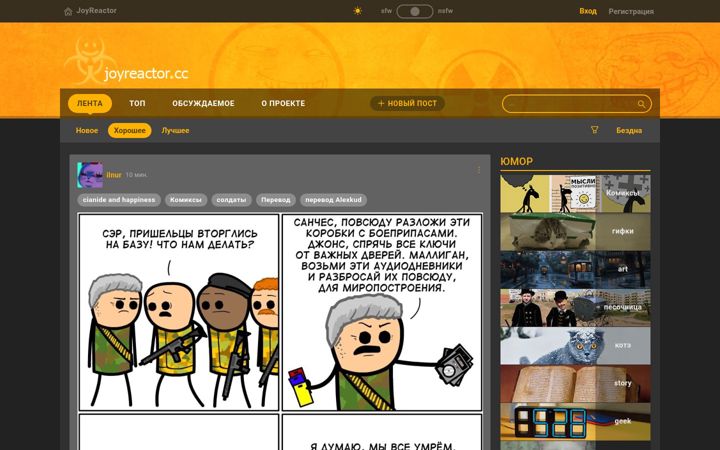Click the Комиксы post tag
The width and height of the screenshot is (720, 450).
pyautogui.click(x=186, y=200)
